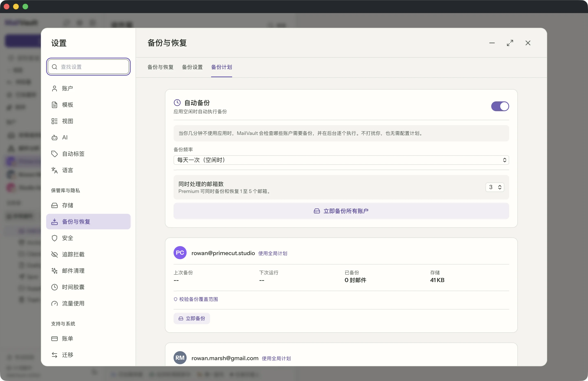Switch to the 备份与恢复 tab
The height and width of the screenshot is (381, 588).
[x=160, y=67]
